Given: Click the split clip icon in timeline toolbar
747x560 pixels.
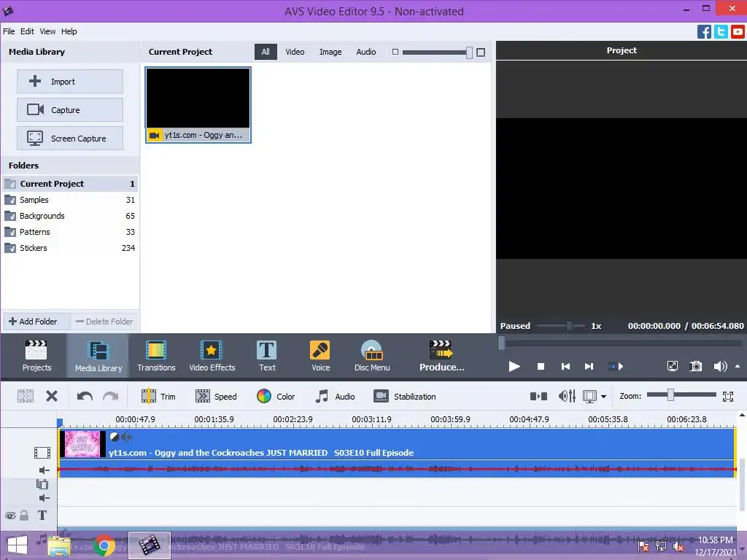Looking at the screenshot, I should click(26, 396).
